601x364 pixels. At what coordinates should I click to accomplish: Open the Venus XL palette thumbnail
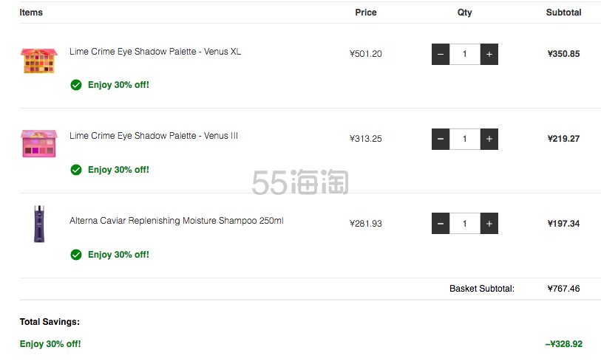39,61
